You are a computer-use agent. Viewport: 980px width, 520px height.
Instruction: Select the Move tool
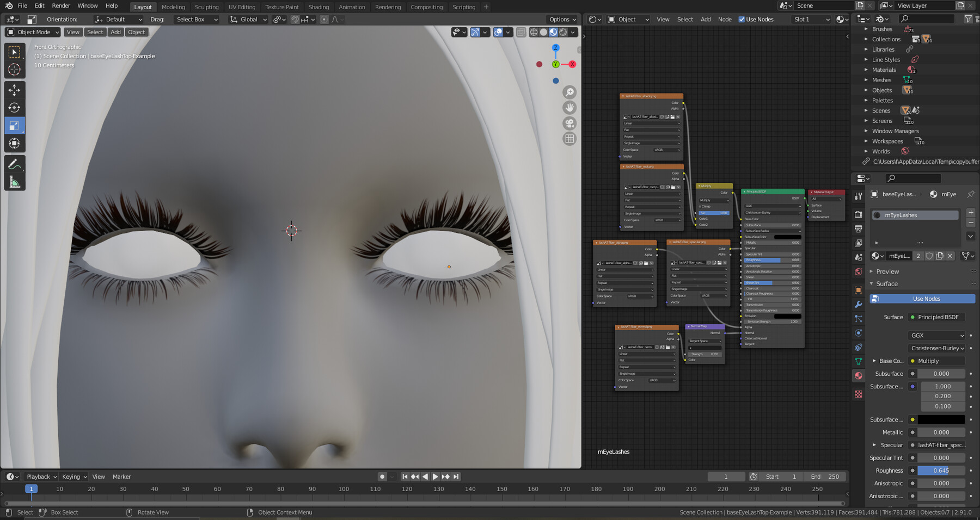point(15,90)
